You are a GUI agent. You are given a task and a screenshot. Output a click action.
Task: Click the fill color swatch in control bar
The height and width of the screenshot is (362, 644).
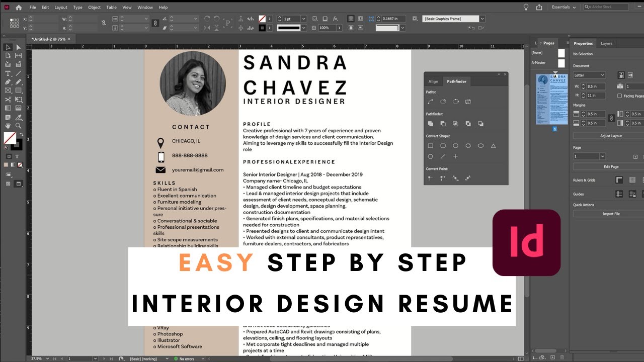[x=262, y=19]
